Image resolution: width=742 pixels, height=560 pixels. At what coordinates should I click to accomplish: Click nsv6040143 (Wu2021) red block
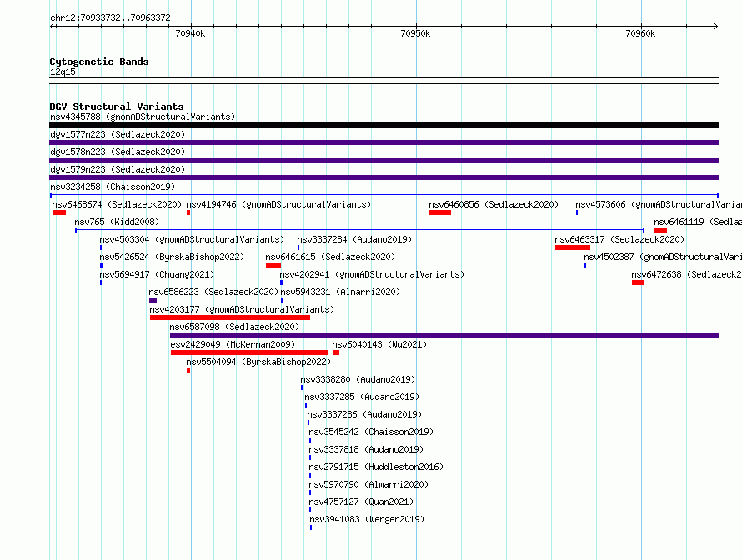(336, 352)
